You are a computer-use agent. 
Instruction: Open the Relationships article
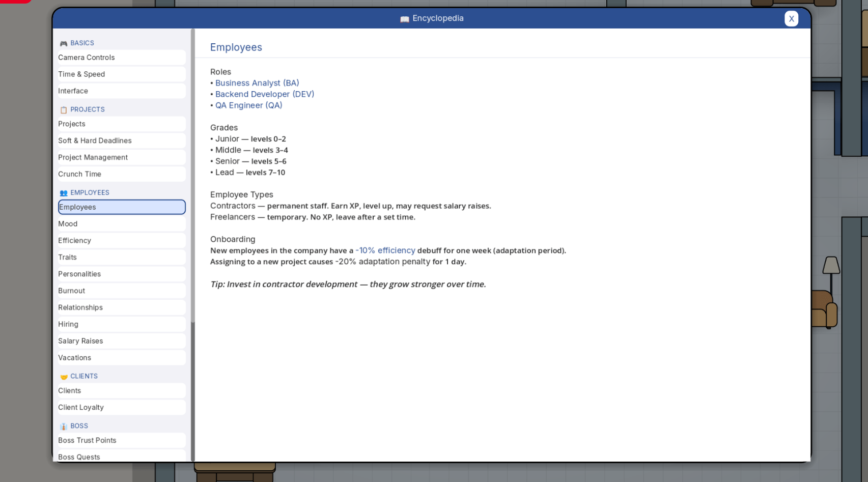tap(122, 308)
